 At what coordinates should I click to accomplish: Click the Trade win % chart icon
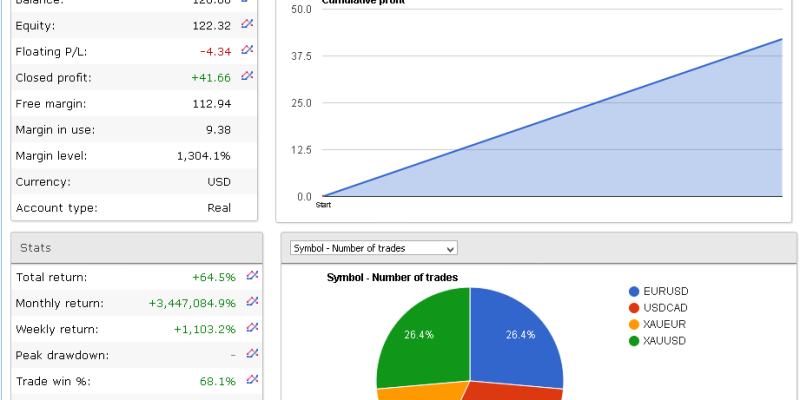(252, 380)
